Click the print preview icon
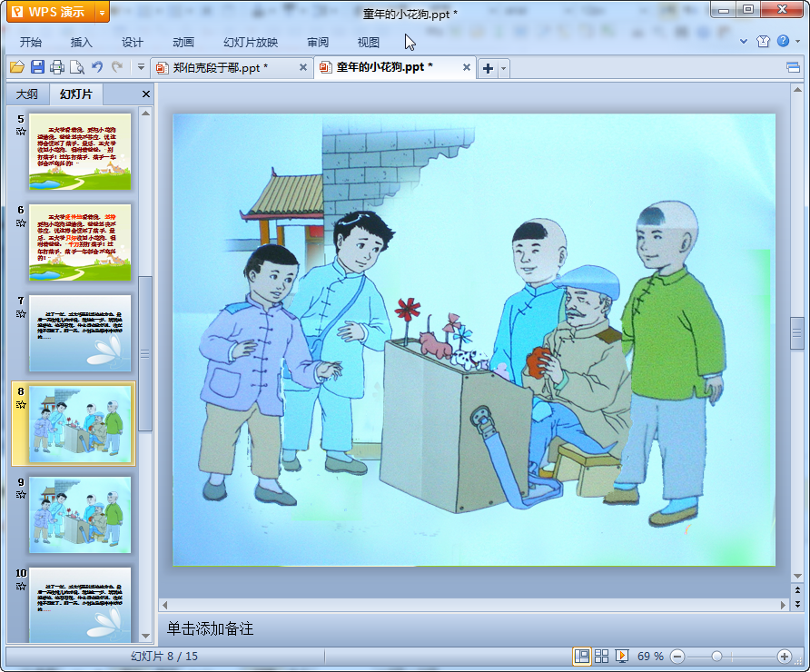The height and width of the screenshot is (672, 810). (77, 66)
